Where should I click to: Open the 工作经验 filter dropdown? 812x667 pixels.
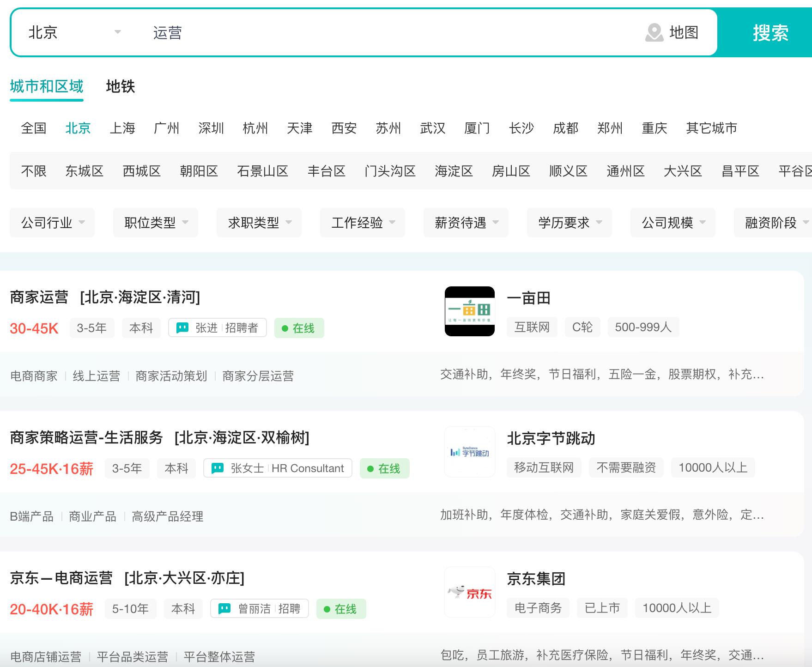pyautogui.click(x=363, y=223)
